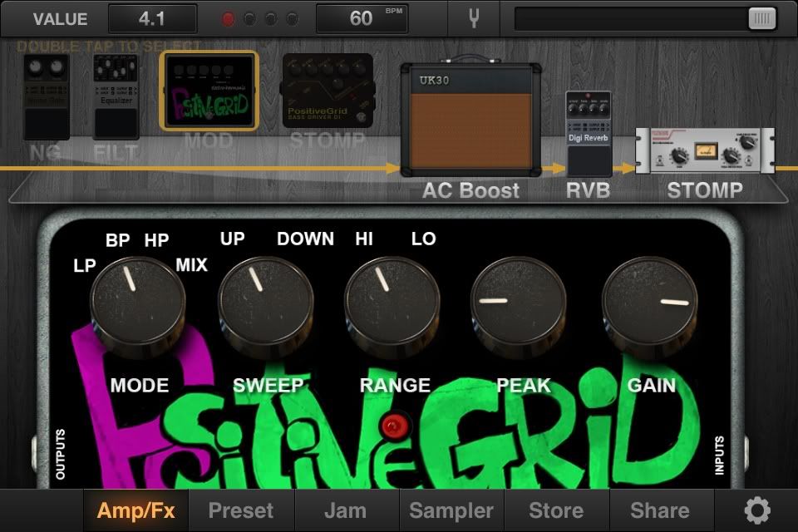Open the Sampler tab
The width and height of the screenshot is (798, 532).
[451, 510]
